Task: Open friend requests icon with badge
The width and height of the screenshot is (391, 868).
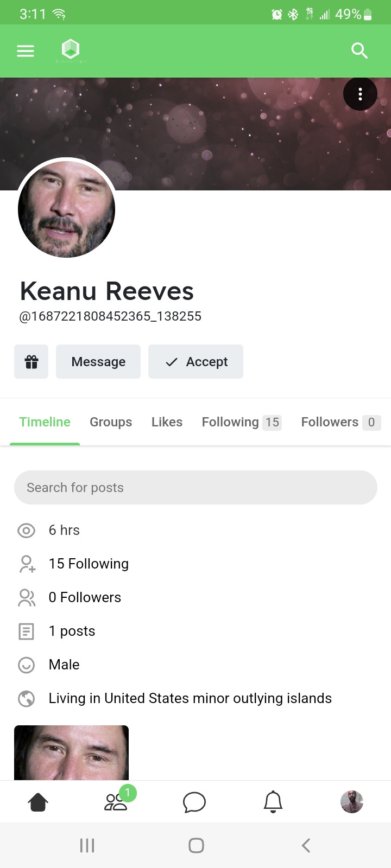Action: pyautogui.click(x=116, y=802)
